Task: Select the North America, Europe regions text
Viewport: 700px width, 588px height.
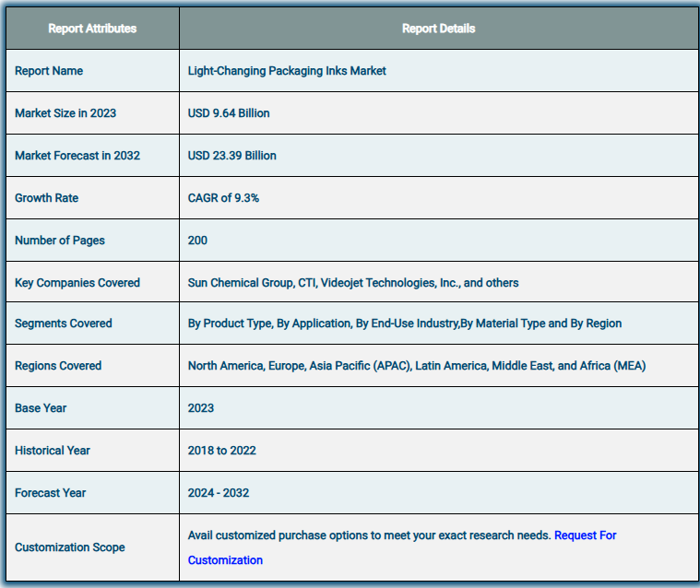Action: coord(417,366)
